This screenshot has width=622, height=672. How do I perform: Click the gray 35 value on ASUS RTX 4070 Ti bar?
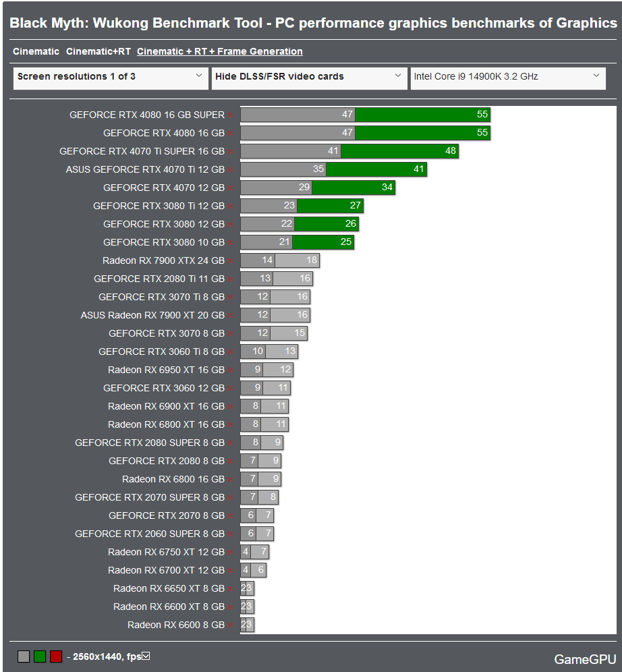[x=318, y=169]
